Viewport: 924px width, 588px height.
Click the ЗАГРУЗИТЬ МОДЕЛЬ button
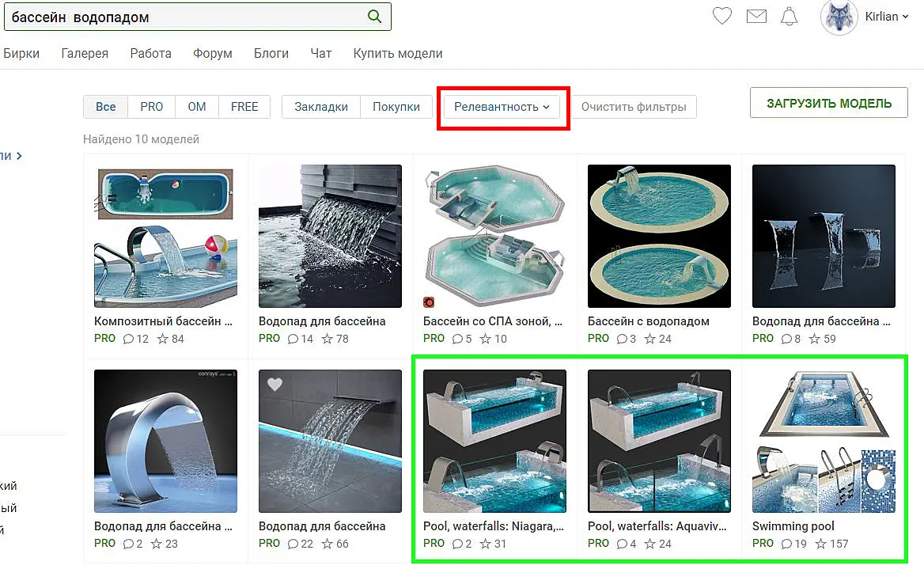tap(828, 103)
